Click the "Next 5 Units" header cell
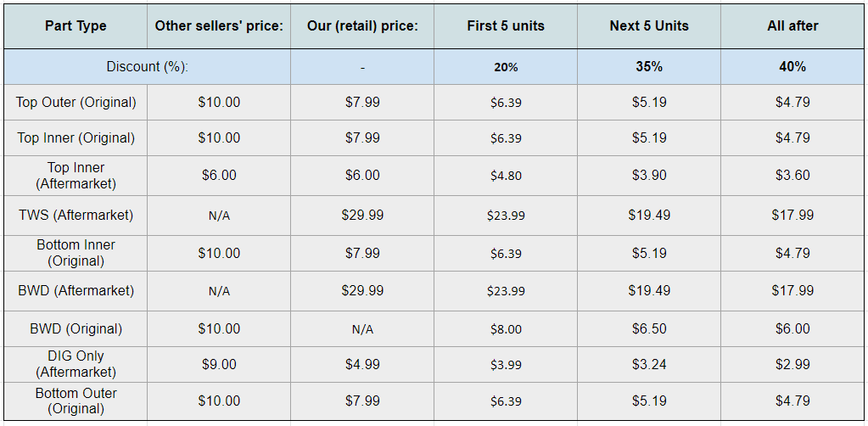868x426 pixels. pos(649,25)
